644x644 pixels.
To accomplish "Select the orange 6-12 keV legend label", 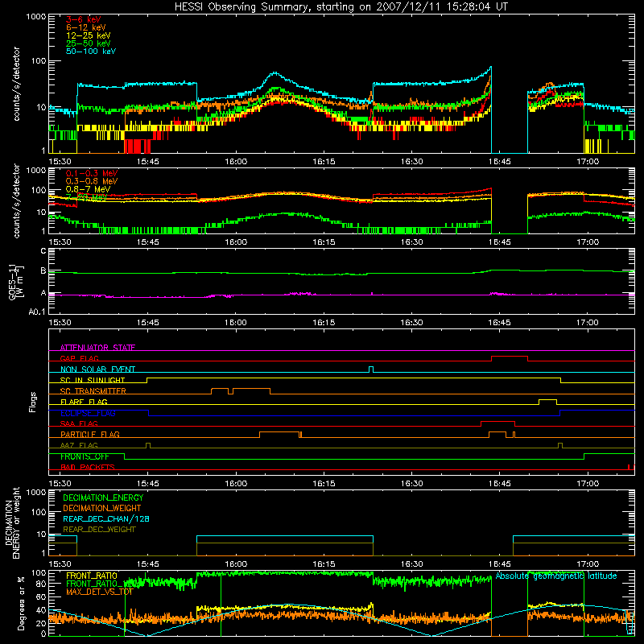I will pos(86,27).
